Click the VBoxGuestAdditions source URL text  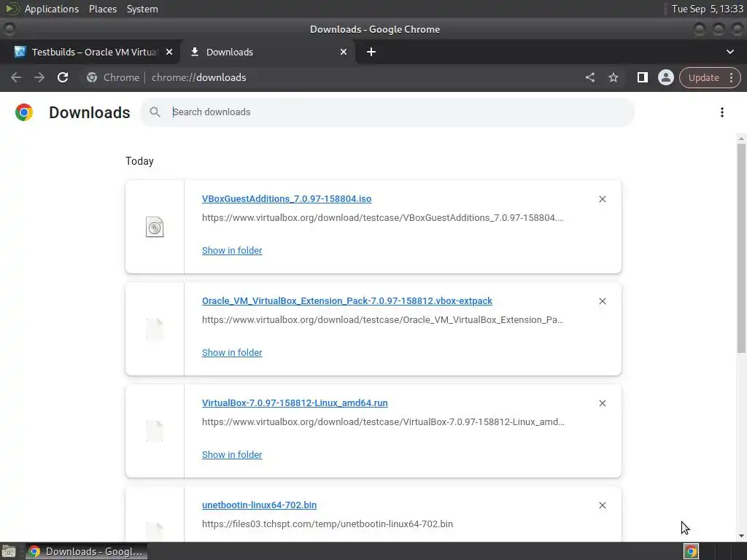(x=382, y=217)
